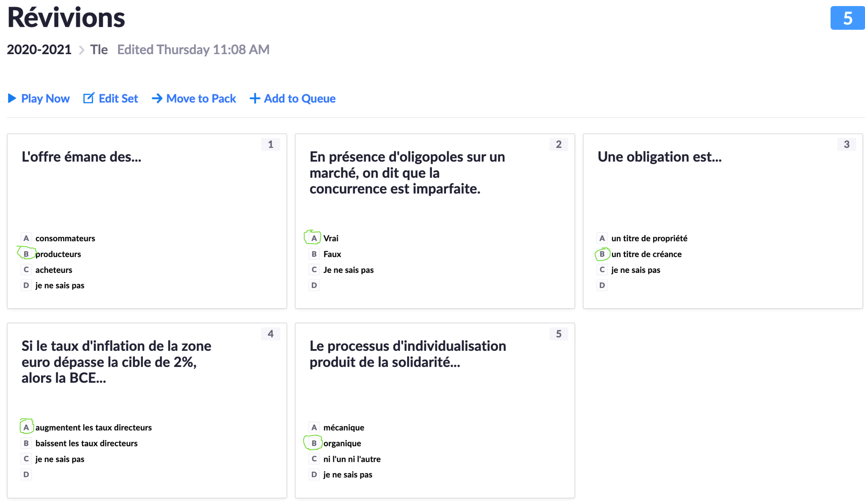Image resolution: width=865 pixels, height=504 pixels.
Task: Click B badge beside 'Faux'
Action: pyautogui.click(x=314, y=254)
